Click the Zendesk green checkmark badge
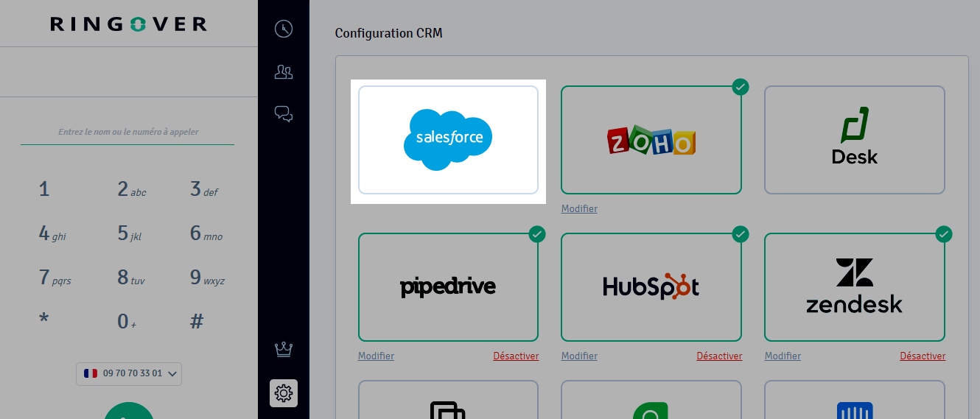980x419 pixels. [944, 234]
